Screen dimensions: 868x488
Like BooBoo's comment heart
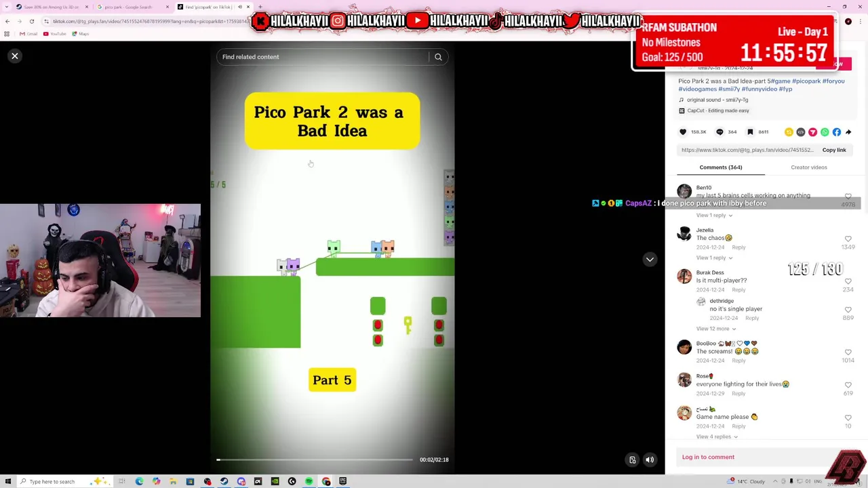(848, 352)
